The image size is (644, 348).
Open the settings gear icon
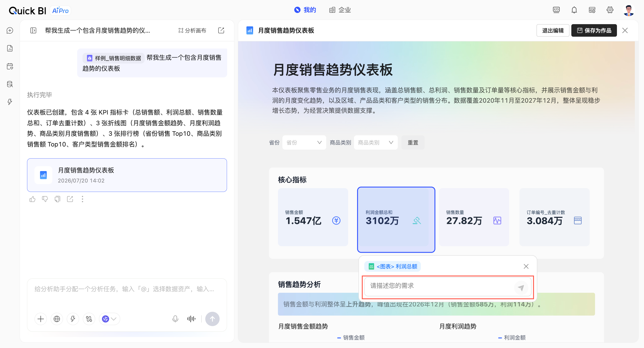click(610, 10)
